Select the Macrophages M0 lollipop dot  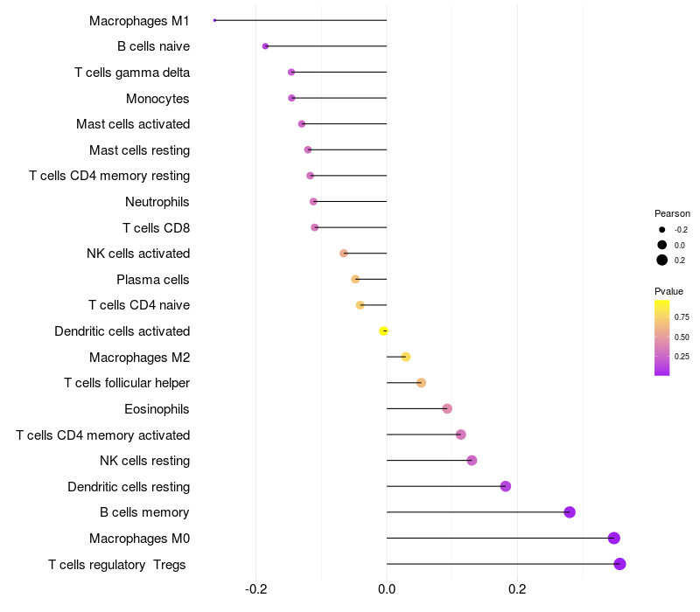tap(613, 538)
